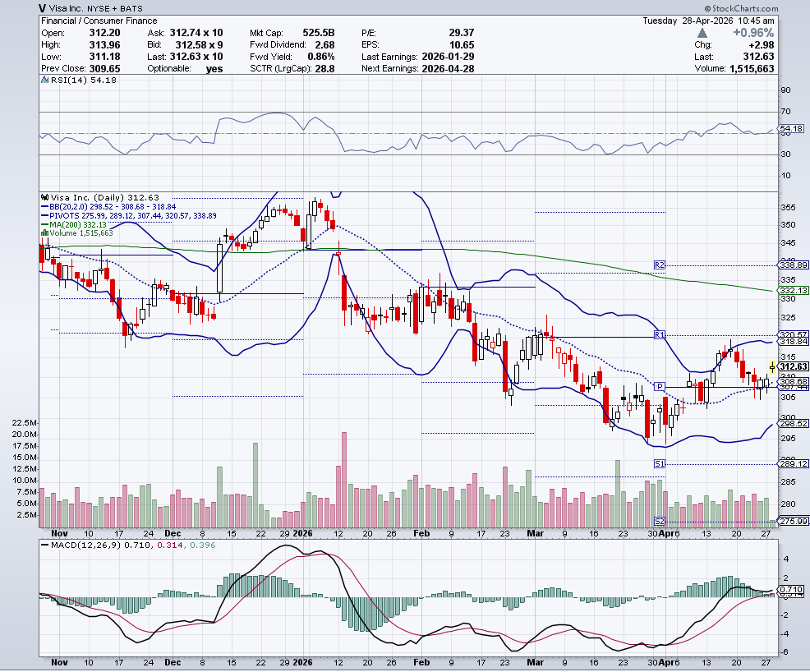Click the Mkt Cap value 525.5B
810x672 pixels.
tap(317, 33)
